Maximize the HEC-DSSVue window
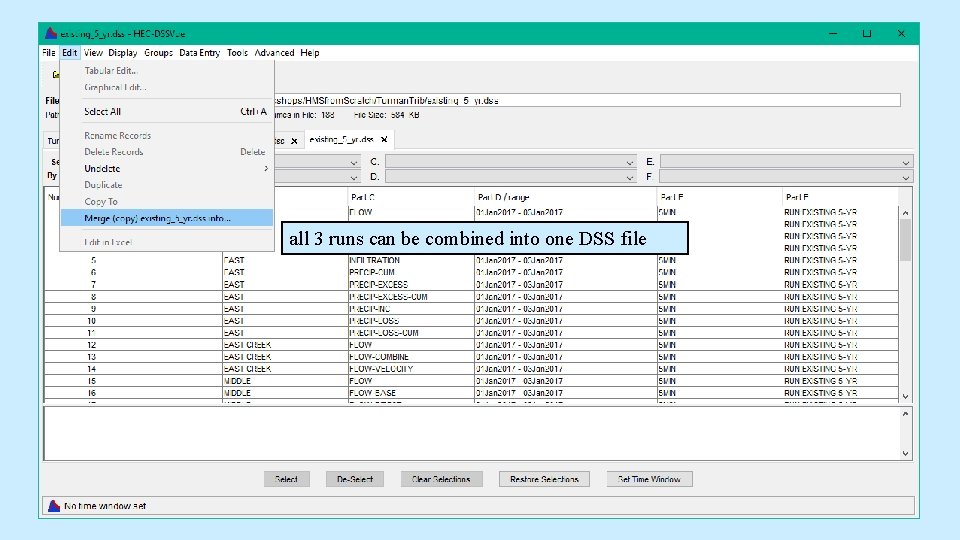This screenshot has height=540, width=960. tap(867, 34)
